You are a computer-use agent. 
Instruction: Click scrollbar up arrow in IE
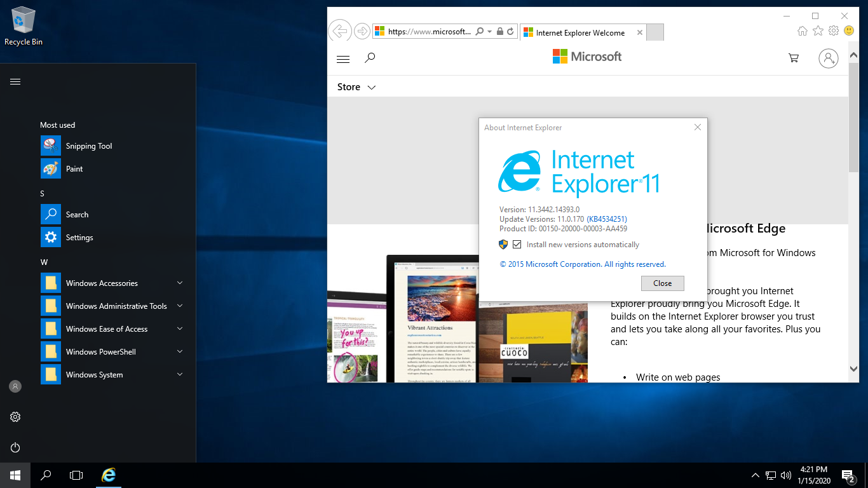(853, 57)
